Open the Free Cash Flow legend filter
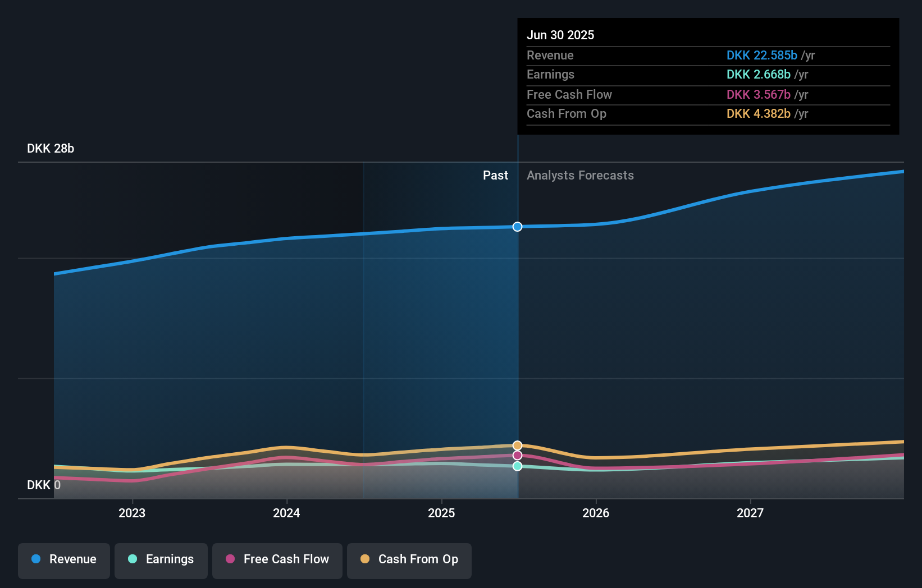 [x=277, y=559]
